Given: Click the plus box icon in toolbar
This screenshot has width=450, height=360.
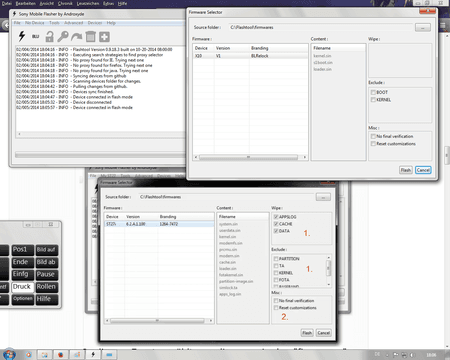Looking at the screenshot, I should (x=104, y=37).
